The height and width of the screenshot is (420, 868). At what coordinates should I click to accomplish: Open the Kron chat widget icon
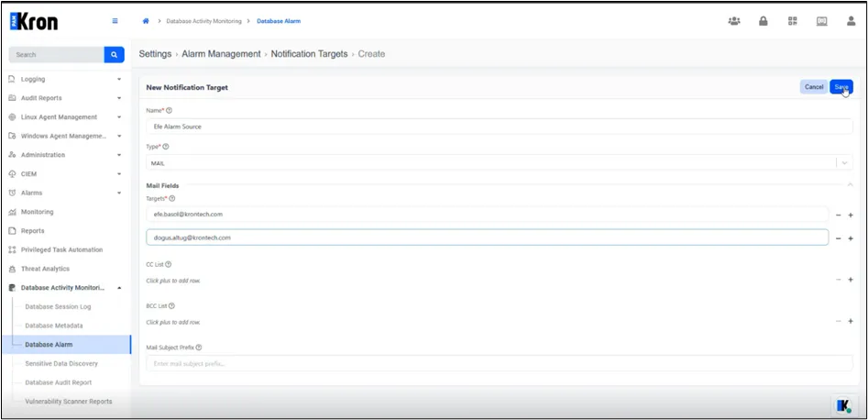tap(844, 405)
